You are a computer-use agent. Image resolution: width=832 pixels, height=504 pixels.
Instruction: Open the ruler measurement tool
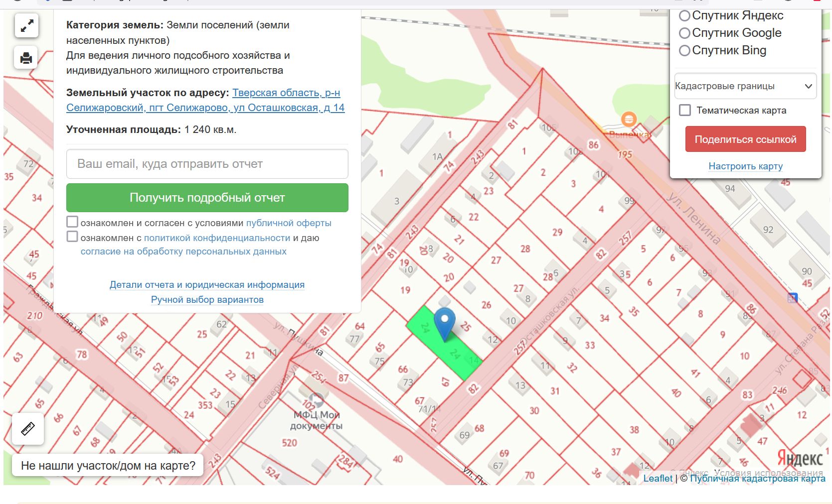pos(28,428)
